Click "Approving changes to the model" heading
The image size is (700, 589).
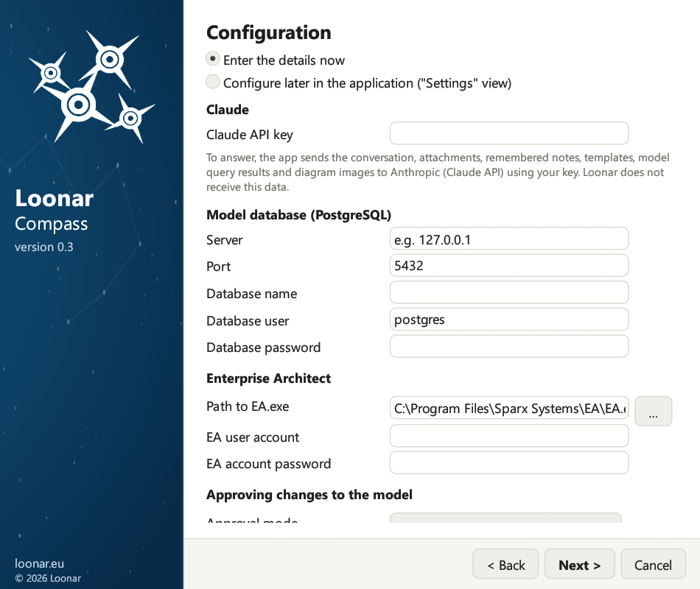tap(309, 495)
